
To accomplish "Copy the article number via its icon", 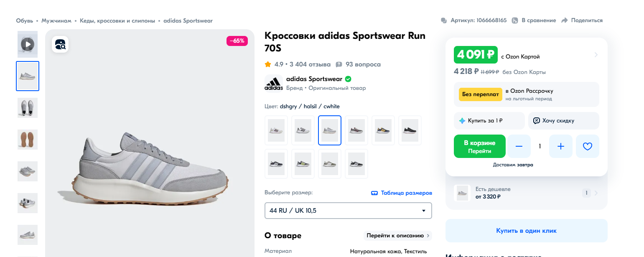I will click(444, 20).
